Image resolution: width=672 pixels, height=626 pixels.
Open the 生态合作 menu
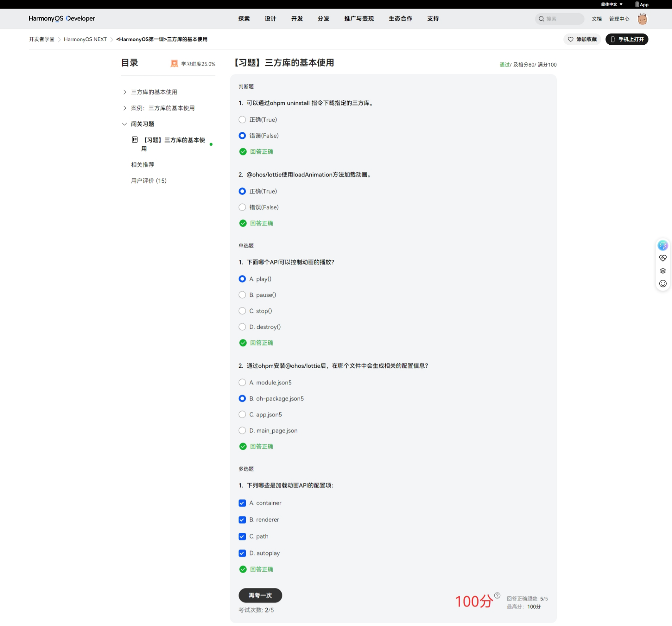[x=400, y=19]
